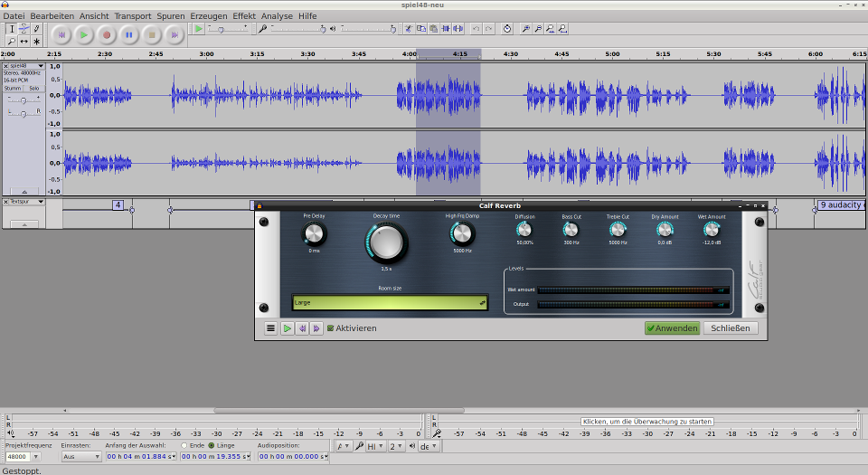Click the Paste icon in toolbar
This screenshot has width=868, height=475.
click(x=433, y=29)
